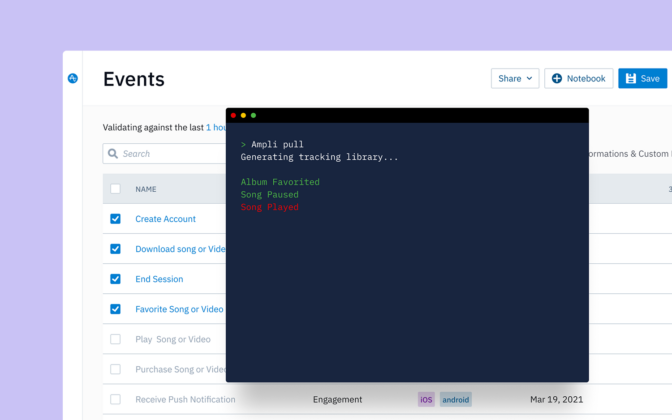Click the android platform tag
The image size is (672, 420).
point(456,399)
